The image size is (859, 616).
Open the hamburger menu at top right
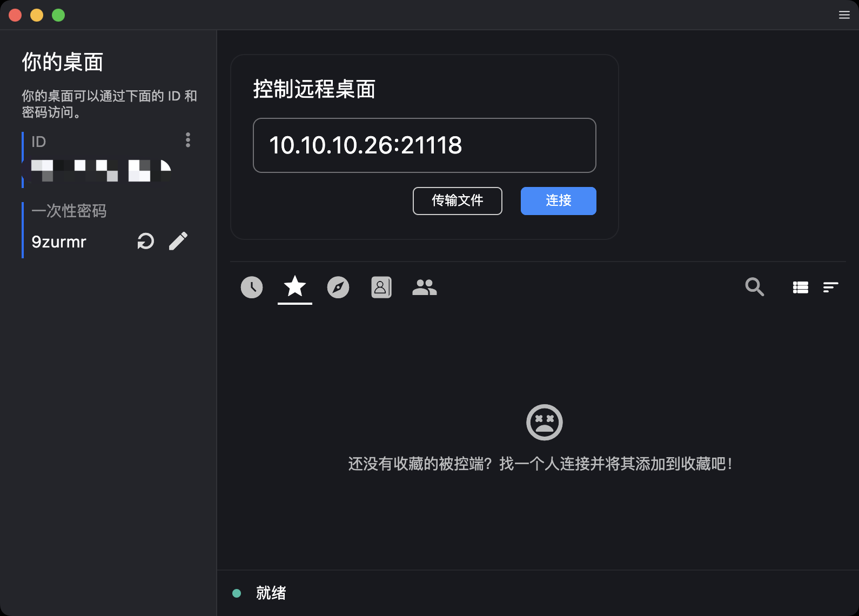click(x=844, y=15)
